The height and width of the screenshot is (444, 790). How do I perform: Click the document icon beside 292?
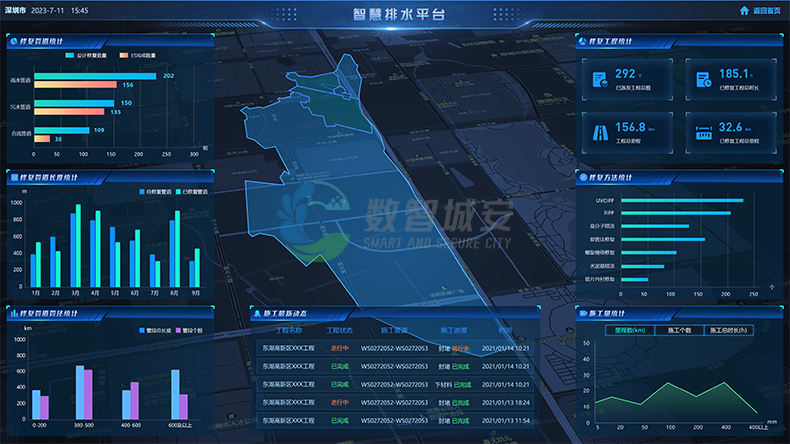(602, 78)
